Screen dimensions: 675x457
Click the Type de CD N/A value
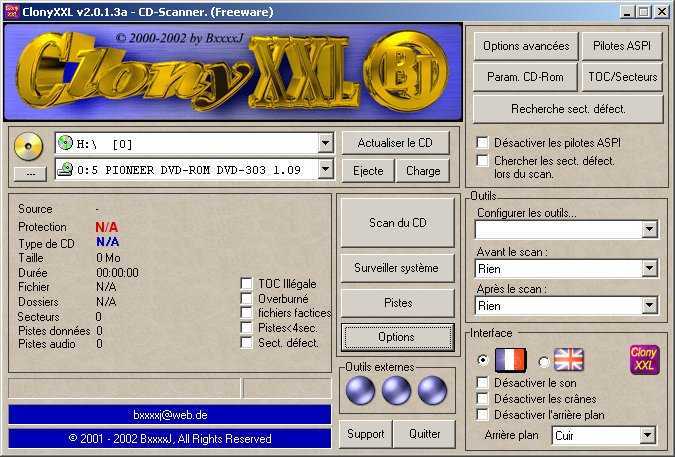tap(107, 242)
